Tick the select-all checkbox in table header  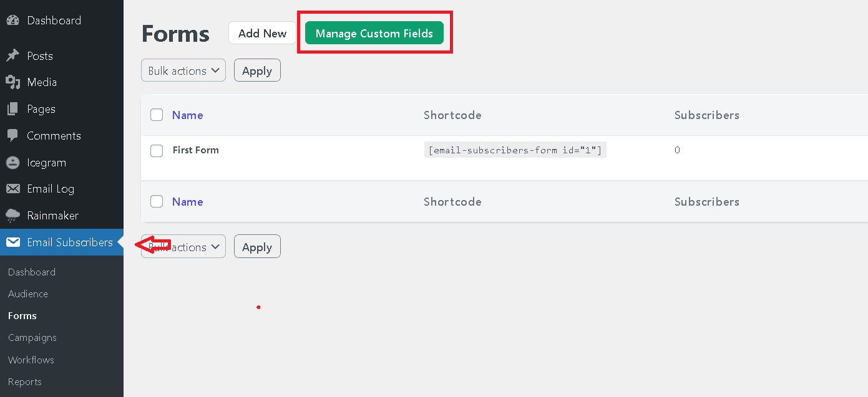point(157,115)
